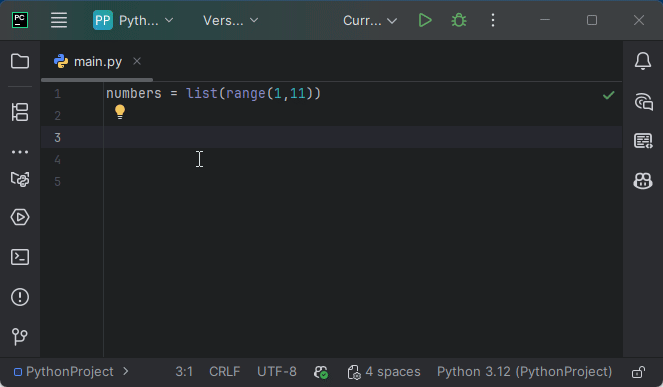Open the Curr... run configuration dropdown
663x387 pixels.
(x=370, y=20)
